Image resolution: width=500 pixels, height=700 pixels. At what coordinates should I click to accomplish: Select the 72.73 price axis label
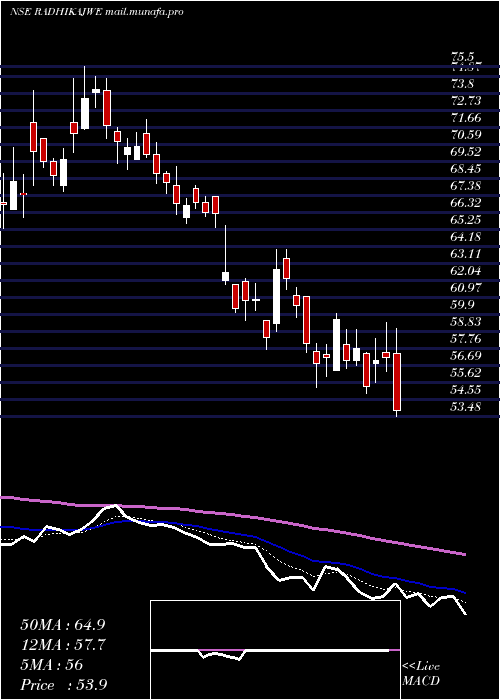coord(466,100)
